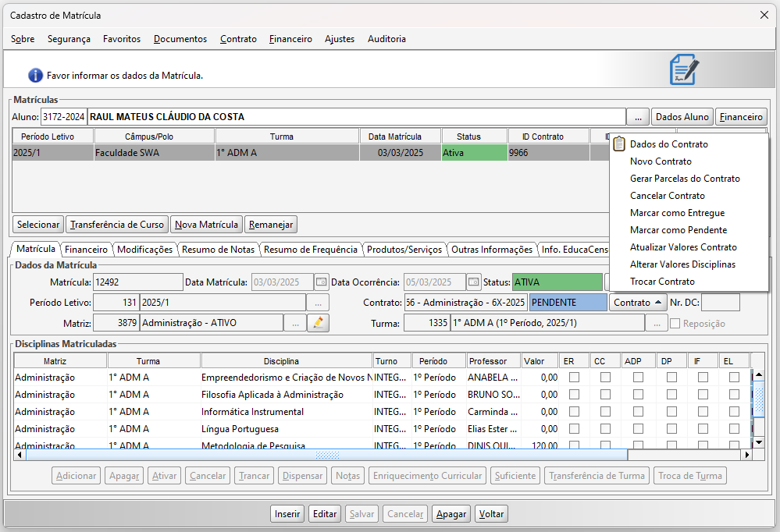Toggle ER checkbox for Língua Portuguesa row
This screenshot has width=780, height=532.
[x=574, y=428]
